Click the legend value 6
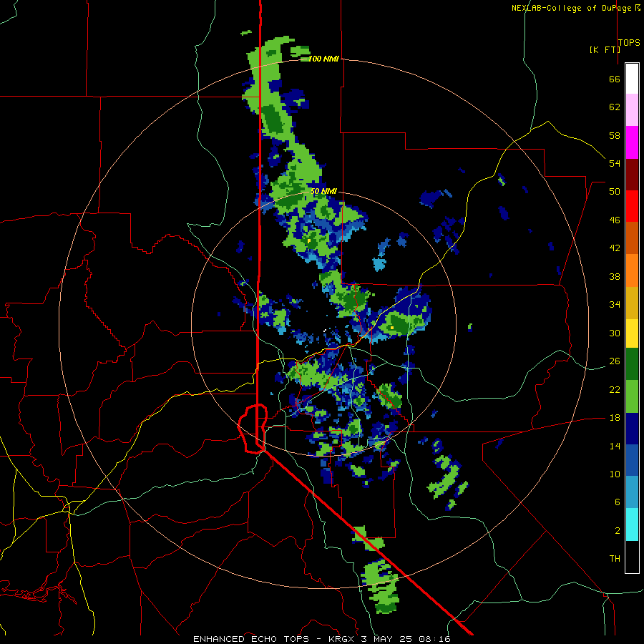 coord(617,502)
